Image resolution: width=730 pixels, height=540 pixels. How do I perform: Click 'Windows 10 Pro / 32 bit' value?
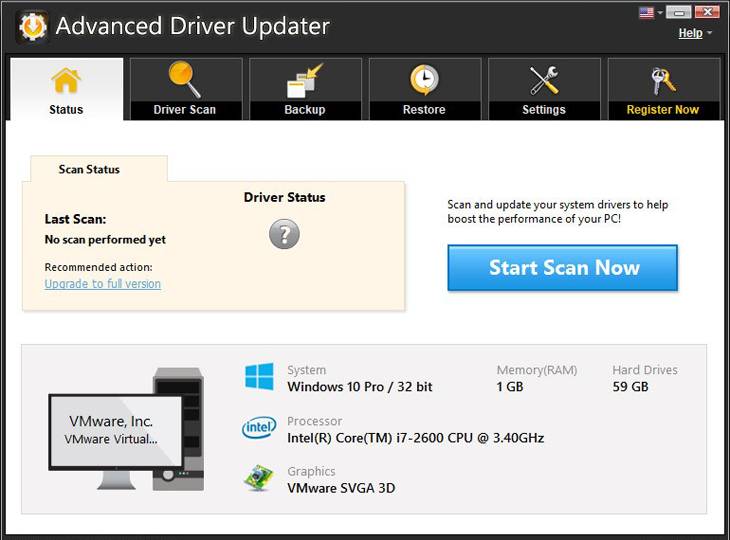tap(360, 387)
